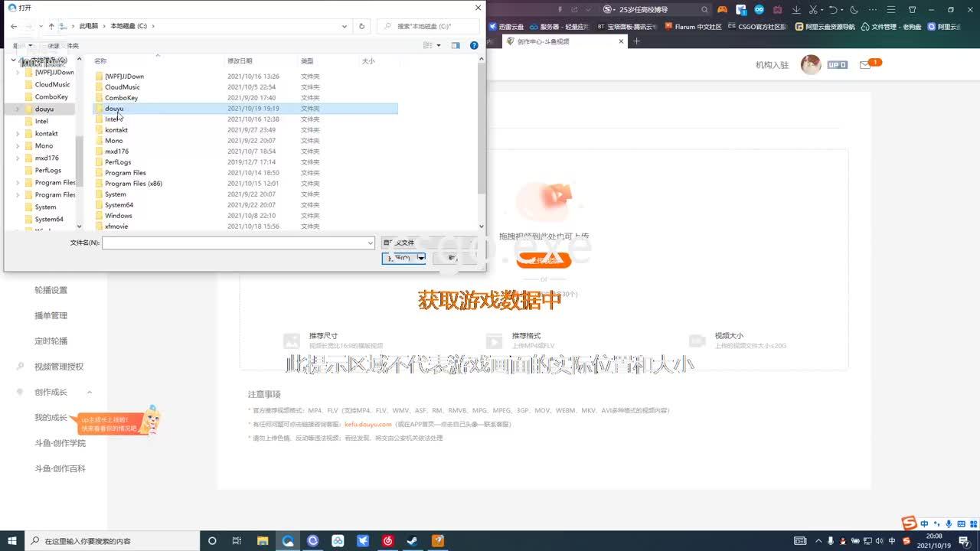Open 播单管理 in the sidebar
This screenshot has height=551, width=980.
[x=51, y=315]
